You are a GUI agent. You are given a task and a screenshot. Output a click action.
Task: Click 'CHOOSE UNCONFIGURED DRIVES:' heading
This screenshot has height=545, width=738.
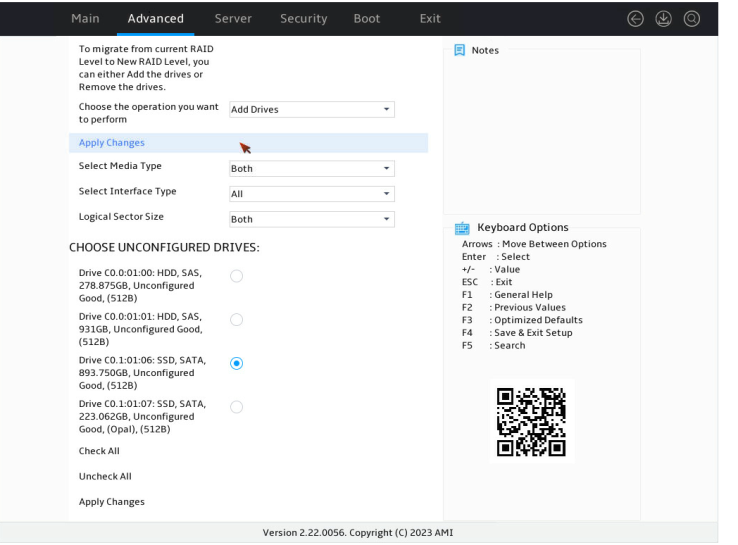point(164,248)
